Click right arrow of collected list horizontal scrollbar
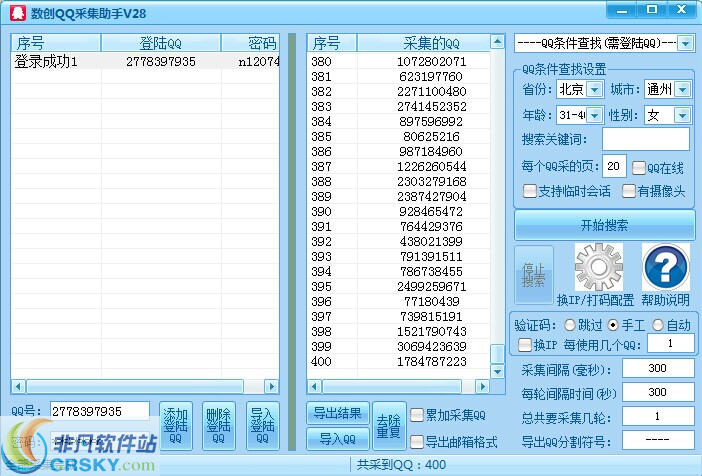 point(482,386)
